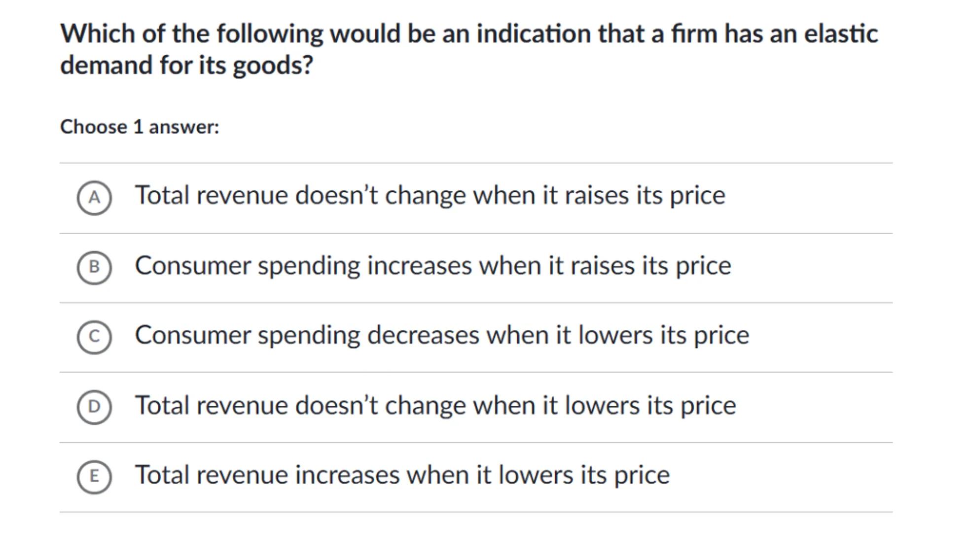This screenshot has height=560, width=969.
Task: Click answer text "Total revenue doesn't change when it raises"
Action: click(430, 195)
